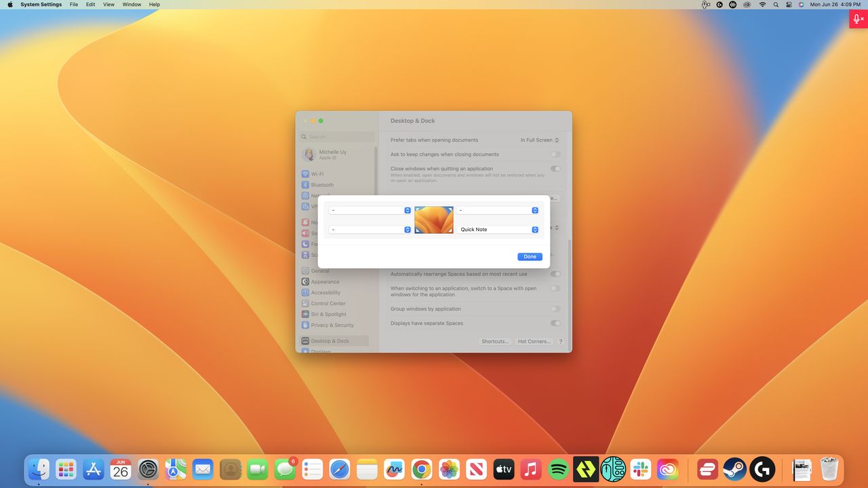Open Control Center from the menu bar
Screen dimensions: 868x488
click(789, 5)
